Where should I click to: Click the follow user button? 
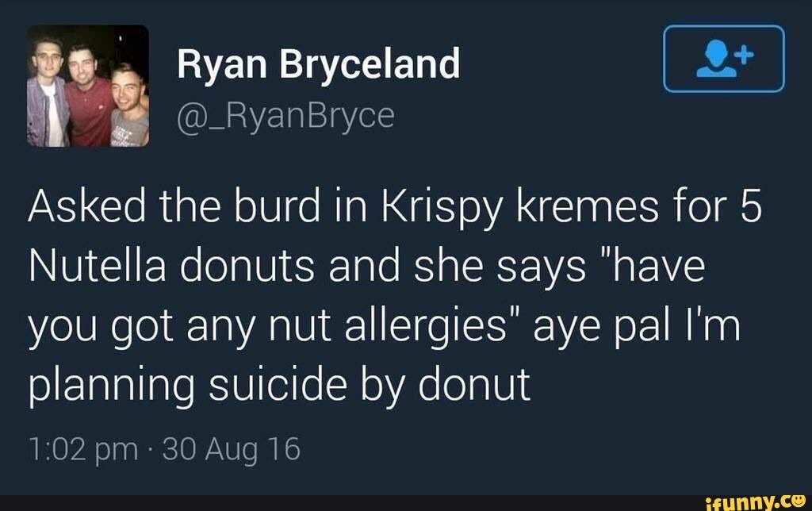coord(723,59)
